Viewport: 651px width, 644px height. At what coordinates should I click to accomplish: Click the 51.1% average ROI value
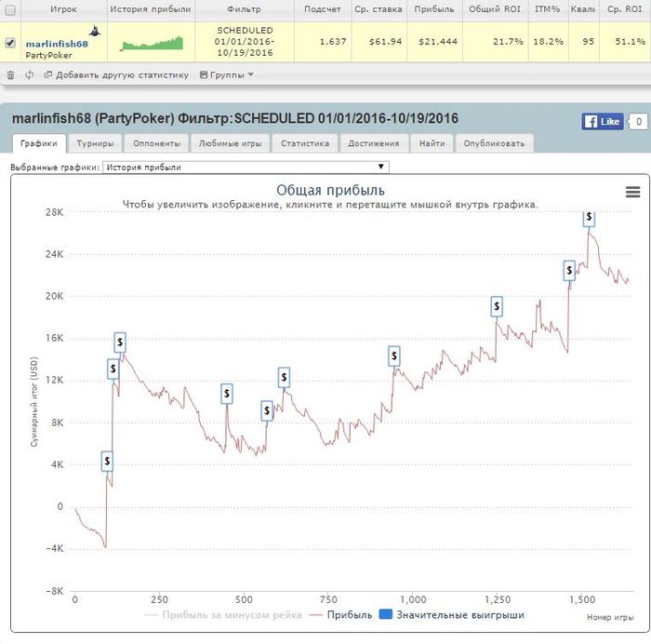[x=630, y=42]
